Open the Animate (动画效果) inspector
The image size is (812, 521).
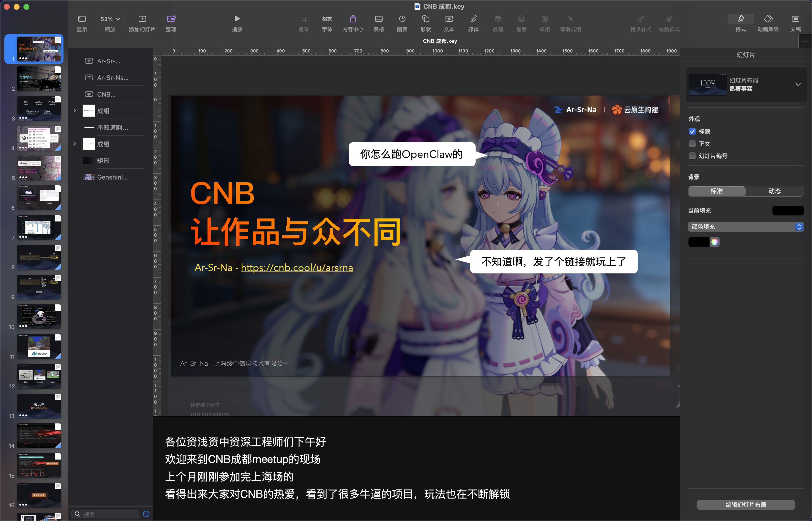click(768, 19)
